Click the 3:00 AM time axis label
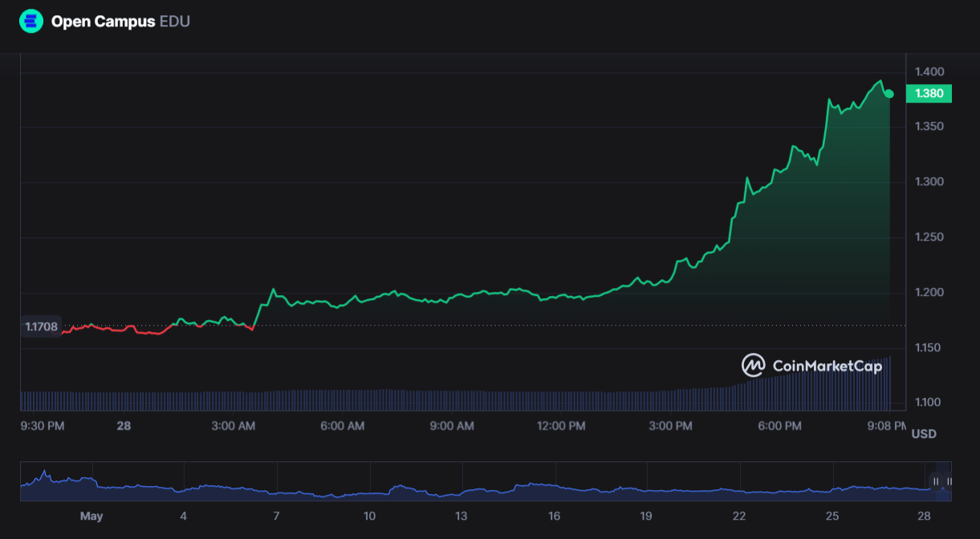 click(234, 426)
